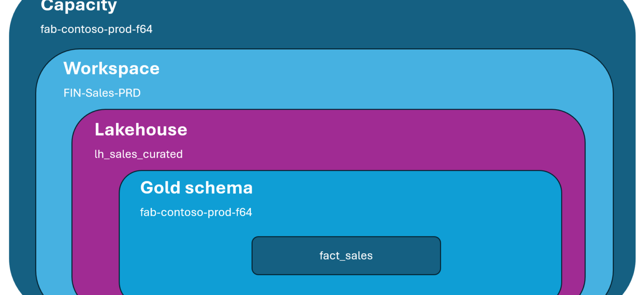Select the fab-contoso-prod-f64 label under Capacity
This screenshot has width=644, height=295.
[x=96, y=29]
